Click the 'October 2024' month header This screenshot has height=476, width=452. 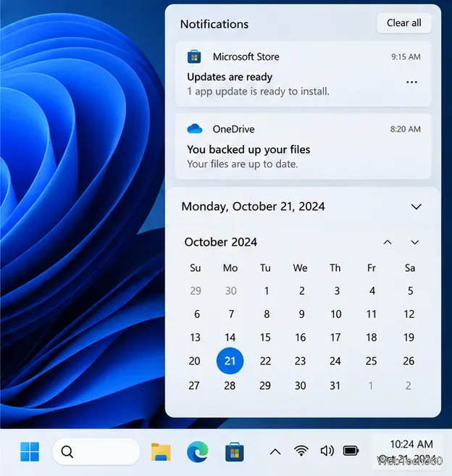(x=221, y=242)
